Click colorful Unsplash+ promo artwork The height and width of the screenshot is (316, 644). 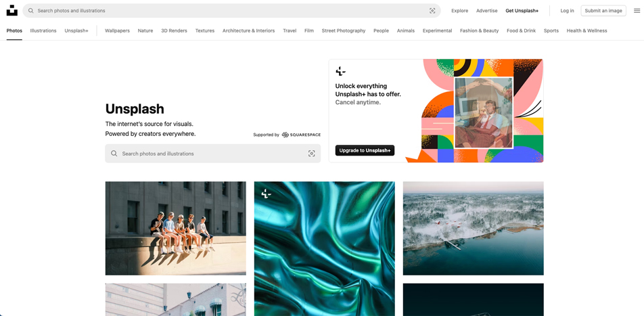pyautogui.click(x=475, y=110)
